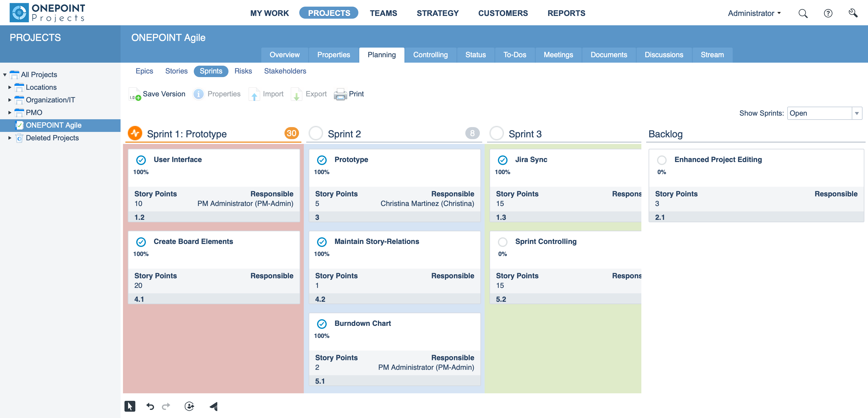This screenshot has height=418, width=868.
Task: Open the Epics sub-tab
Action: (x=144, y=71)
